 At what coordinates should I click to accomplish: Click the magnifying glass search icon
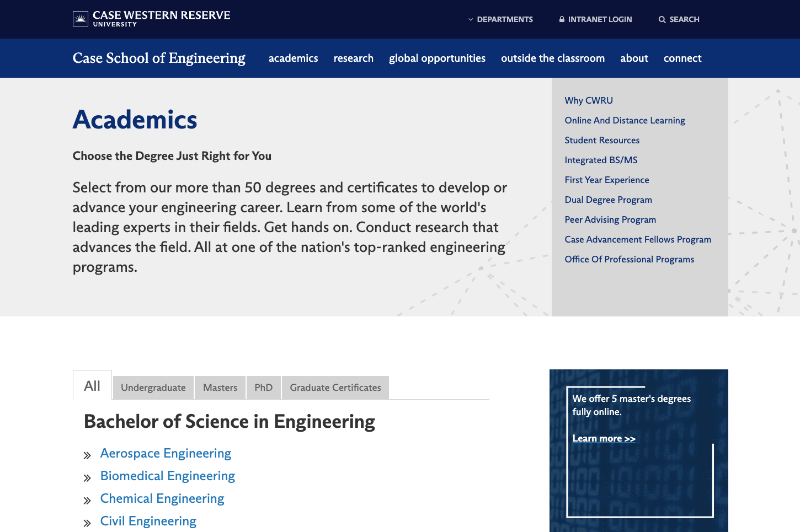point(662,19)
